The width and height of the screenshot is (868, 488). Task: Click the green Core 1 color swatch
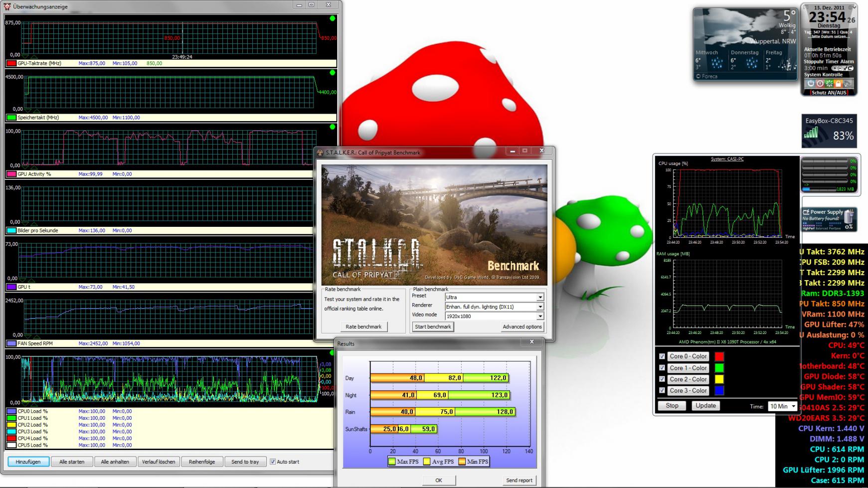point(719,368)
